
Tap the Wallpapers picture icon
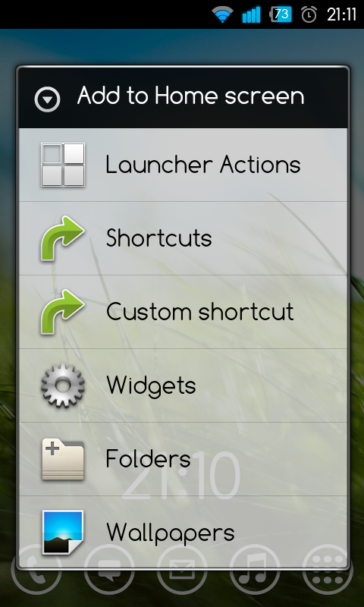[63, 533]
